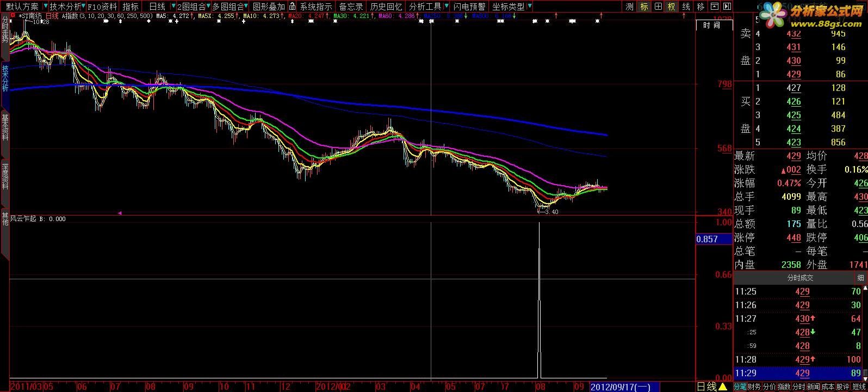The height and width of the screenshot is (392, 868).
Task: Click the 指标 toolbar button
Action: (131, 7)
